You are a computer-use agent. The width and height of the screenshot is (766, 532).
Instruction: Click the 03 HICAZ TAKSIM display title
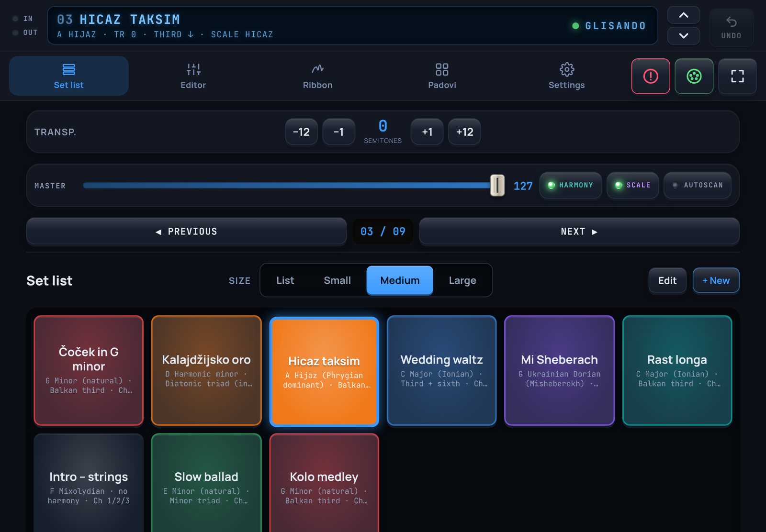118,20
